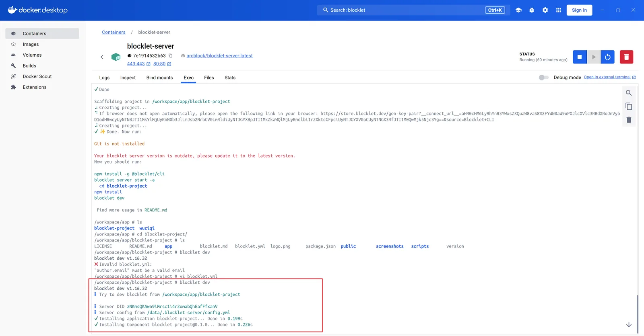Click the Extensions puzzle icon
The height and width of the screenshot is (336, 644).
(x=13, y=87)
